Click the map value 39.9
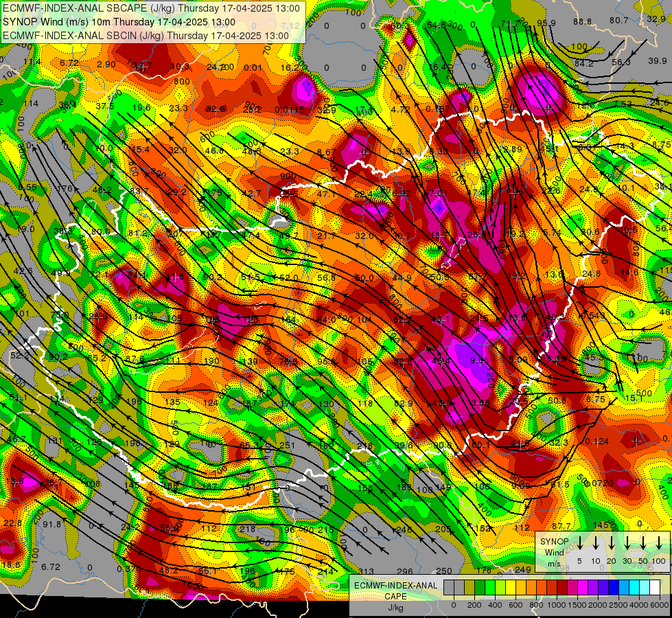This screenshot has height=618, width=672. pyautogui.click(x=658, y=61)
